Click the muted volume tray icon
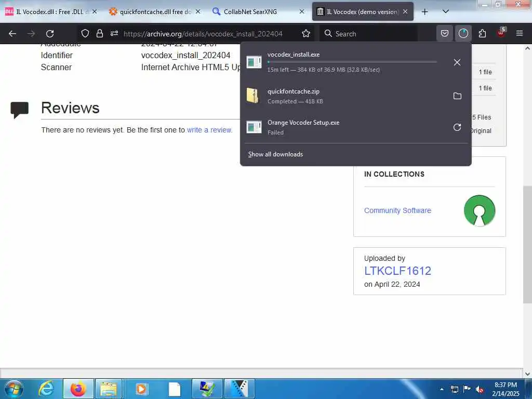The height and width of the screenshot is (399, 532). coord(480,389)
